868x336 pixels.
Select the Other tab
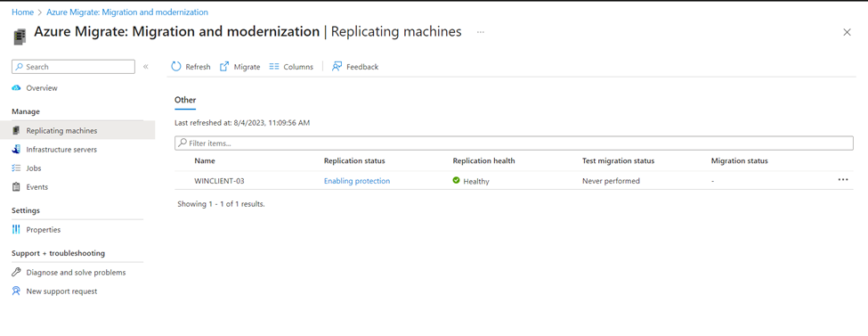coord(185,101)
